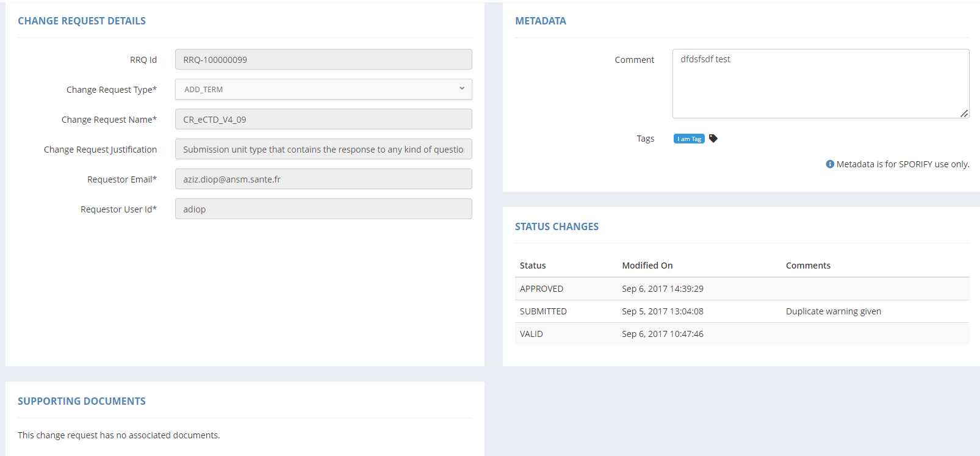
Task: Select the 'I am Tag' badge
Action: tap(689, 139)
